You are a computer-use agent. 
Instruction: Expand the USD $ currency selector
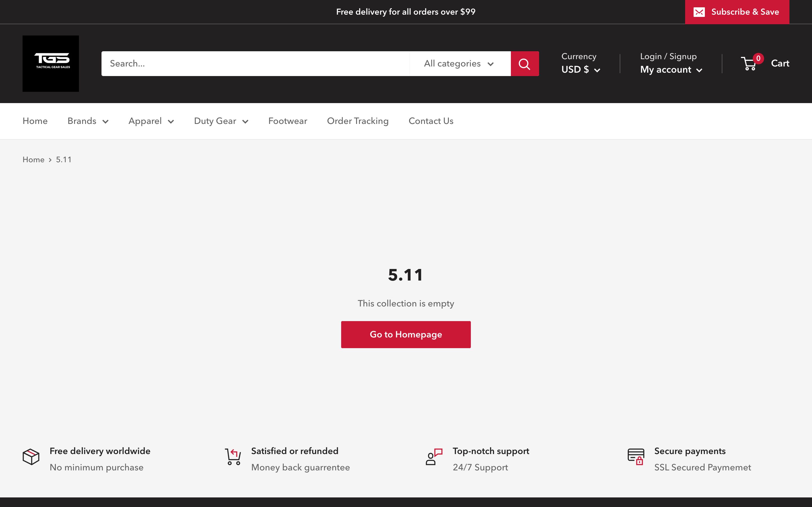581,70
